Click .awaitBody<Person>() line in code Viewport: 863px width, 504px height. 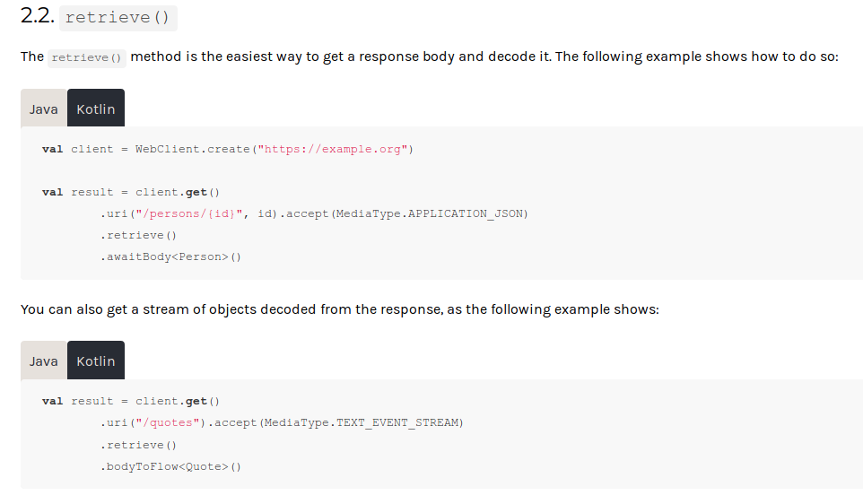pos(170,256)
